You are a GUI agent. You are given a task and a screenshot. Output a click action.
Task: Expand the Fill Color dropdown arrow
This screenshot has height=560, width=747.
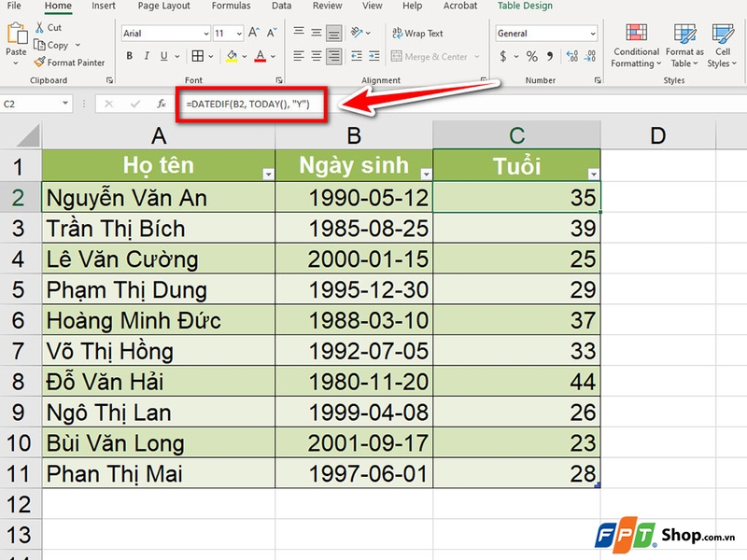pos(243,56)
